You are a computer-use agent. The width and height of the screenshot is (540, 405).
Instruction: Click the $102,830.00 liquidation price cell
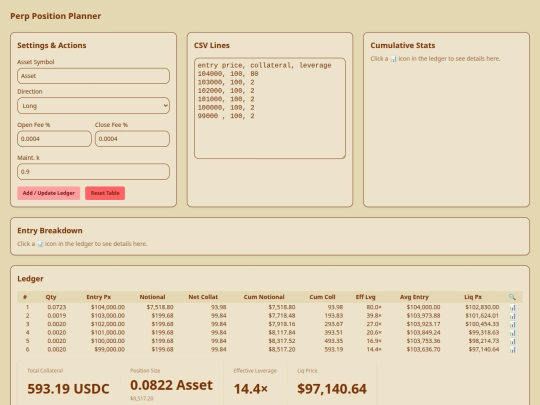click(x=482, y=307)
